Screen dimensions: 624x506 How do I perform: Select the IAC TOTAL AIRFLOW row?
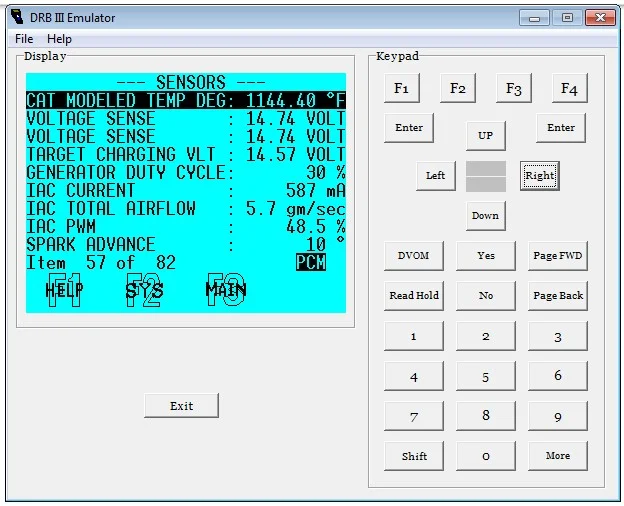[x=186, y=209]
